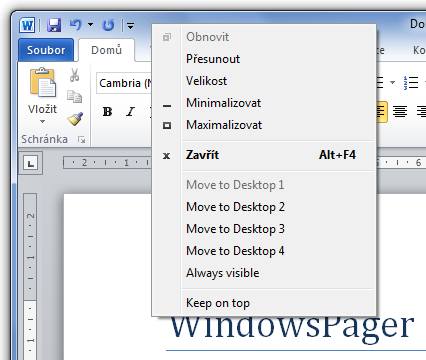Viewport: 426px width, 360px height.
Task: Expand the Vložit paste options arrow
Action: point(42,122)
